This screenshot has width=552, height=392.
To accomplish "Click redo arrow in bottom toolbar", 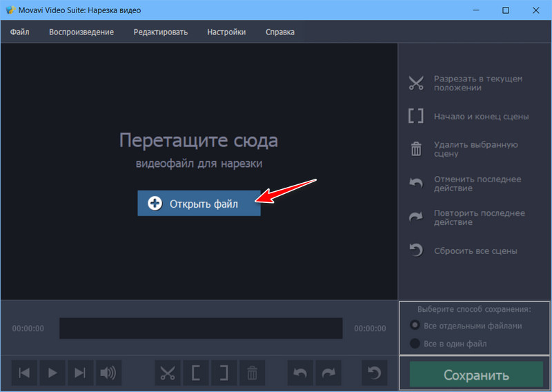I will pos(328,373).
